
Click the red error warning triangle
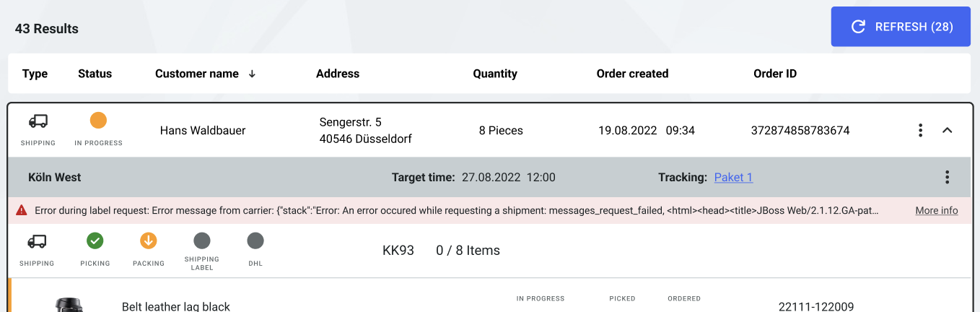click(22, 210)
